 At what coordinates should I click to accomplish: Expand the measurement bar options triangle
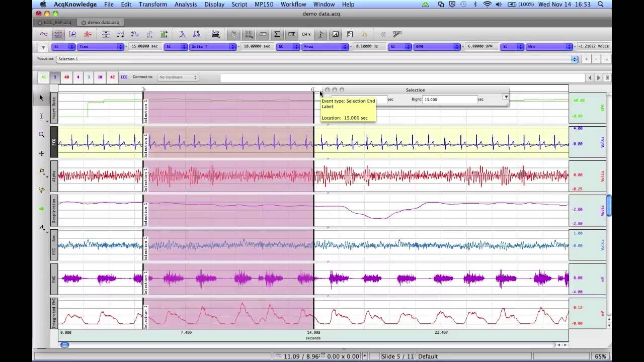coord(44,47)
